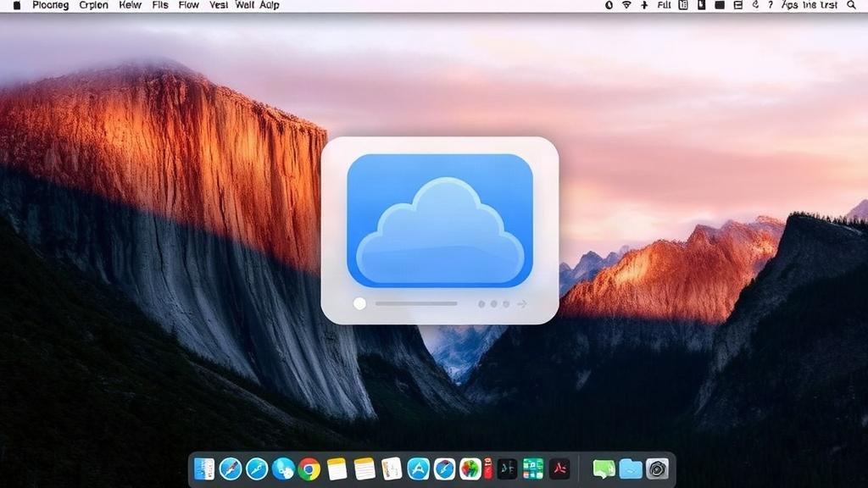Open the Crplon menu

(93, 5)
